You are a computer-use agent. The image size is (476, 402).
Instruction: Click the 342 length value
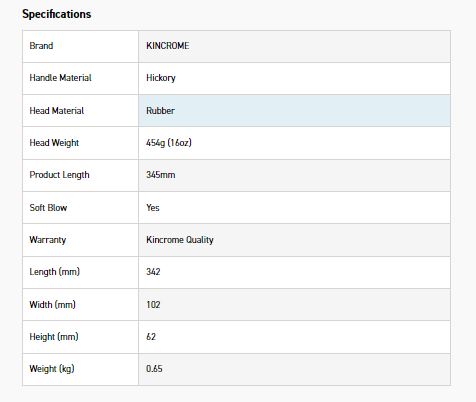(x=153, y=272)
